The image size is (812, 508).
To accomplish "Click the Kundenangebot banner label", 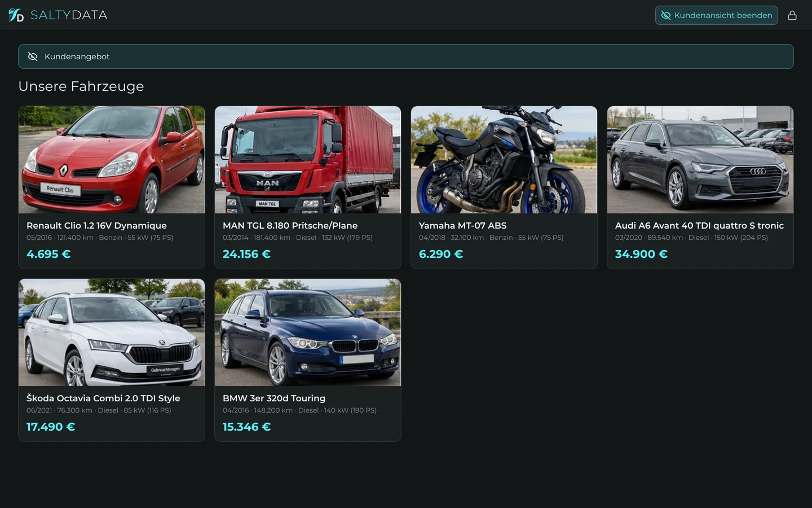I will [x=77, y=56].
